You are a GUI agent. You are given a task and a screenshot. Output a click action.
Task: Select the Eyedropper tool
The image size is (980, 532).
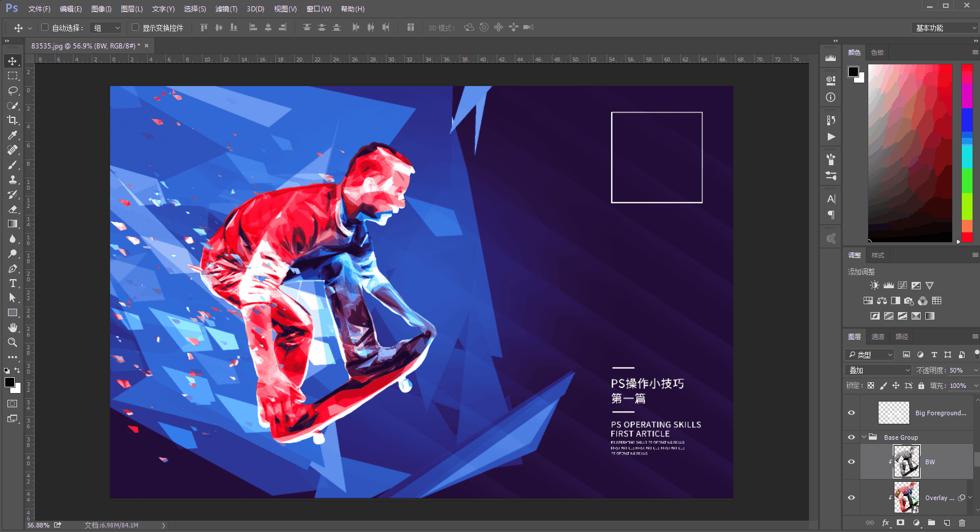click(13, 135)
